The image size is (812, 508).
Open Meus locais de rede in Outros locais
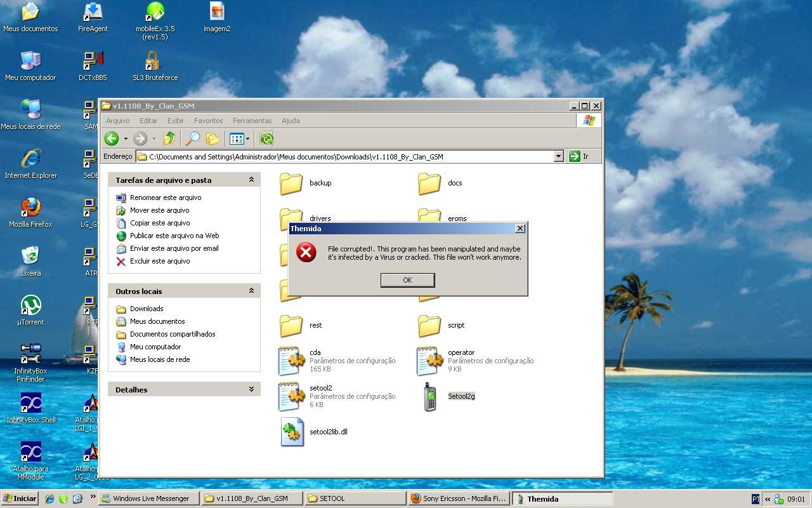[160, 359]
